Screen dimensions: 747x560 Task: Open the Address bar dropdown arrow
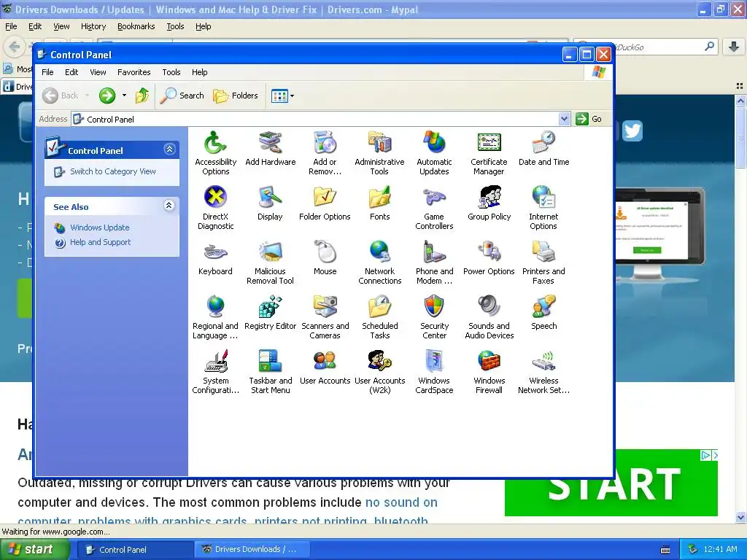(564, 119)
